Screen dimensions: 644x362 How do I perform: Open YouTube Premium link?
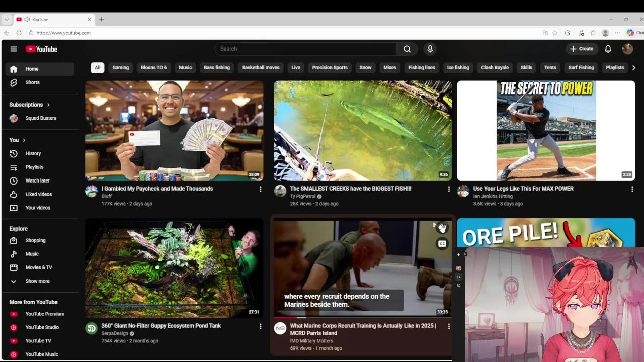pos(40,314)
